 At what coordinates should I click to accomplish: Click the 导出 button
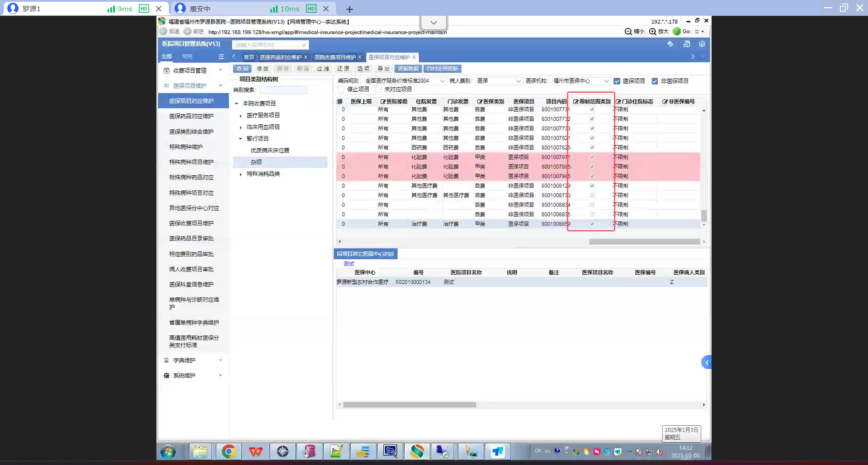(x=383, y=69)
